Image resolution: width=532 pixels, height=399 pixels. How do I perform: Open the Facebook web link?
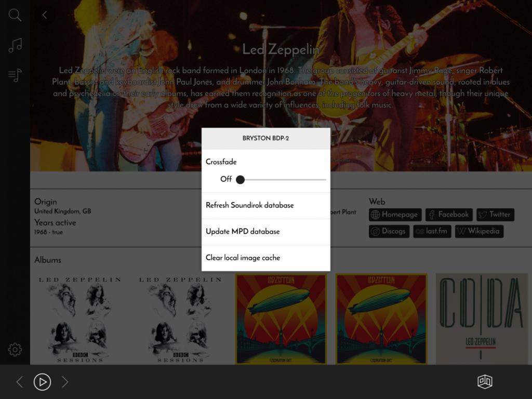pyautogui.click(x=449, y=215)
